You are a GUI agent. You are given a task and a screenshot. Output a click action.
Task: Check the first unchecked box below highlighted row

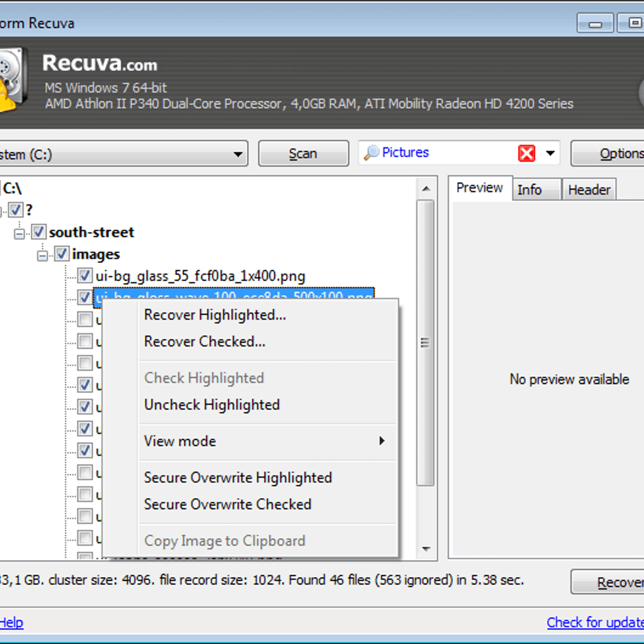(x=85, y=319)
